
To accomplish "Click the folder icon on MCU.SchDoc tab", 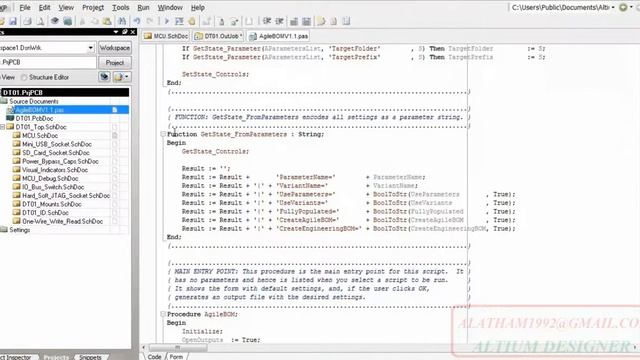I will pos(148,36).
